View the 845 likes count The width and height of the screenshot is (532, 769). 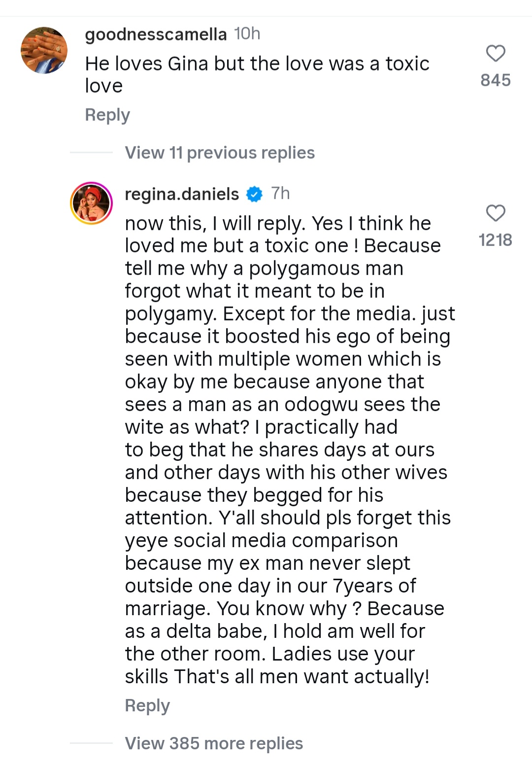click(496, 80)
